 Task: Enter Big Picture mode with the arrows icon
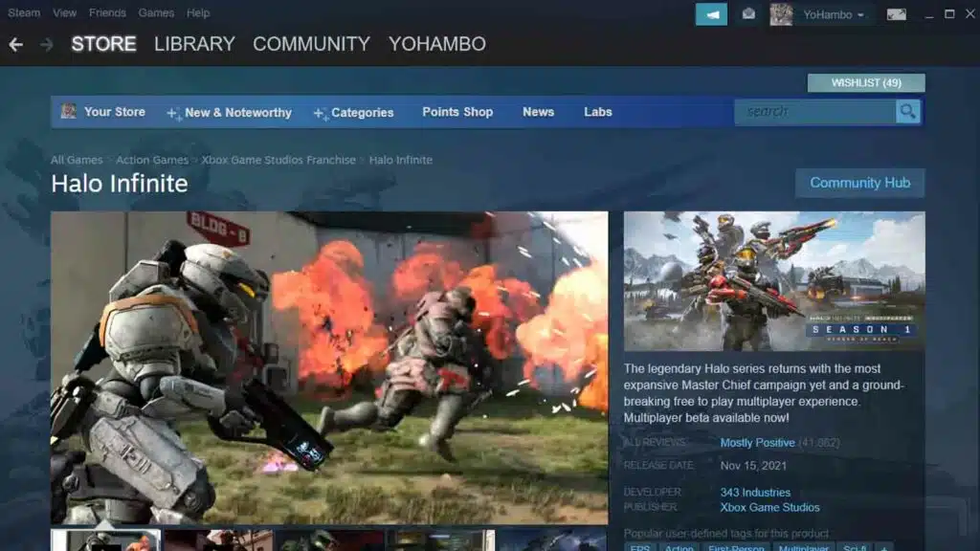click(x=896, y=12)
